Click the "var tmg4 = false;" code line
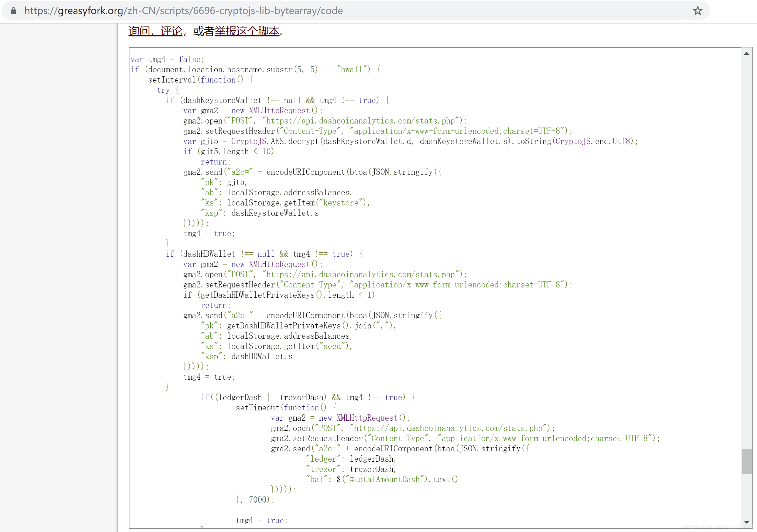Screen dimensions: 757x532 pos(167,59)
